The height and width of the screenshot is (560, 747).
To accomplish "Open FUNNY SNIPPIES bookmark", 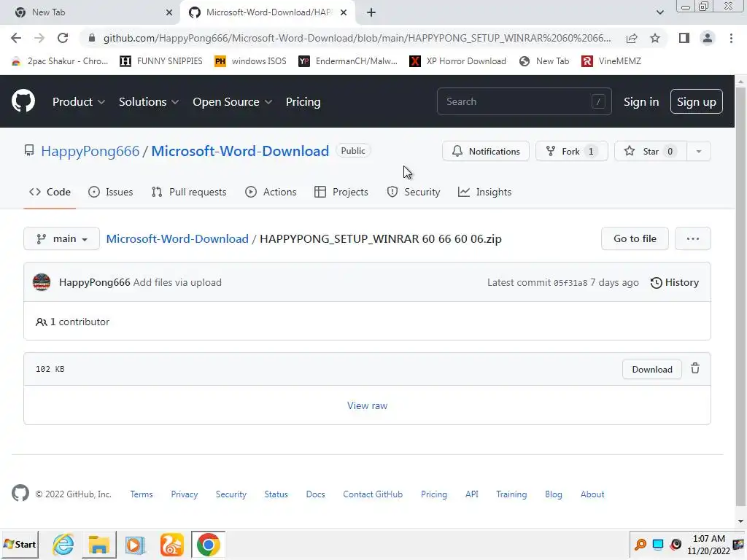I will click(161, 61).
